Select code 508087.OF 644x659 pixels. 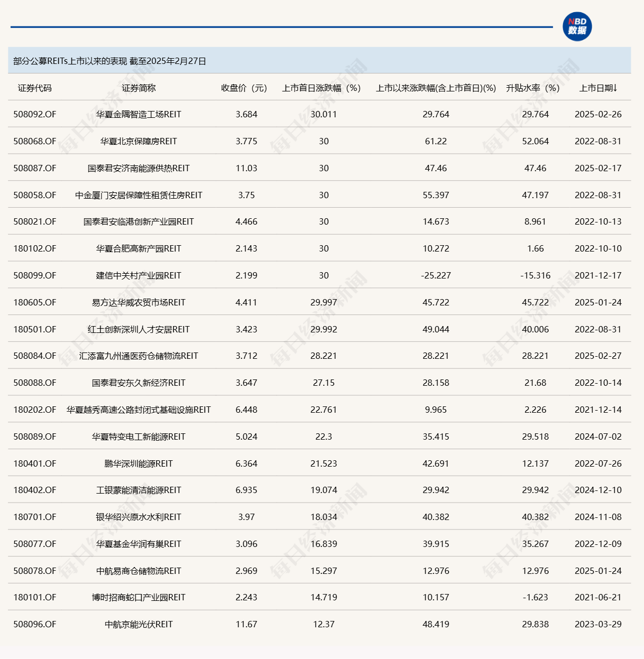pos(35,168)
